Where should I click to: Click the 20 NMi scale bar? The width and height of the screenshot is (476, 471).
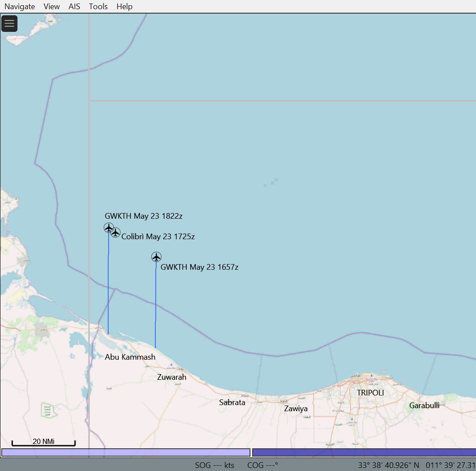43,442
